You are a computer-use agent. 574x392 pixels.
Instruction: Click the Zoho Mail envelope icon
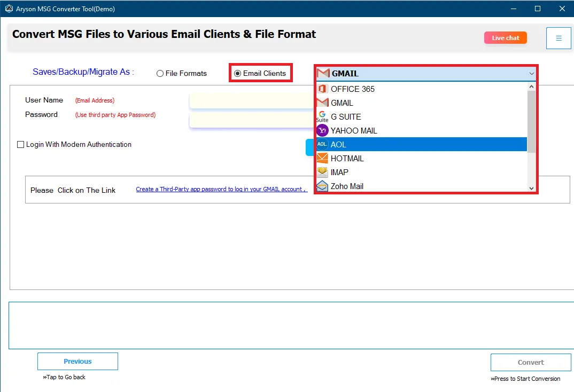(x=322, y=186)
